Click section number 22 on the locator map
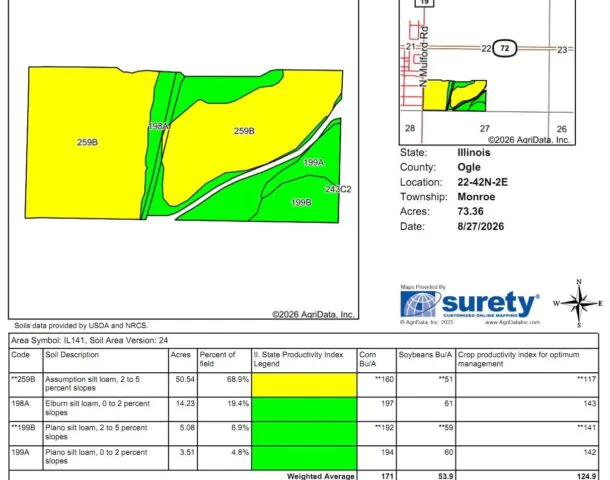Screen dimensions: 610x480 point(486,49)
